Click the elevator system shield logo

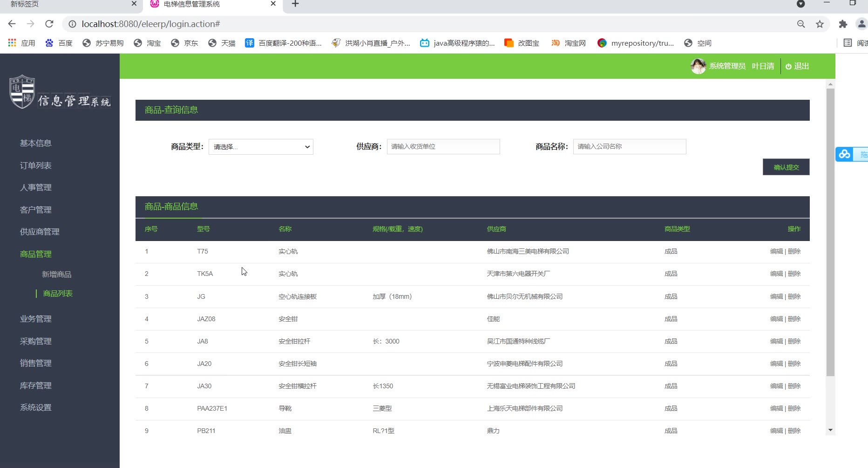click(x=22, y=91)
